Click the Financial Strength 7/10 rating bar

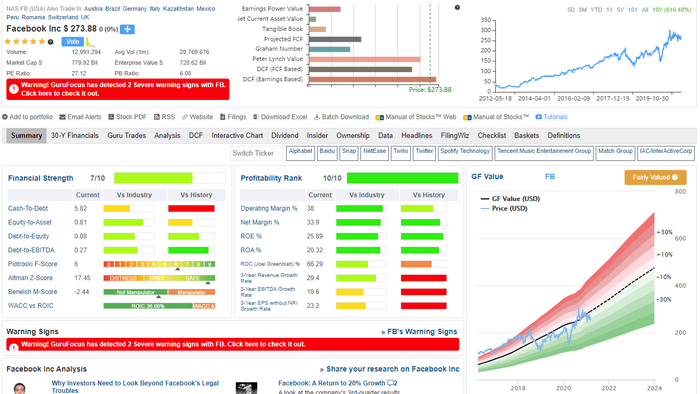170,178
